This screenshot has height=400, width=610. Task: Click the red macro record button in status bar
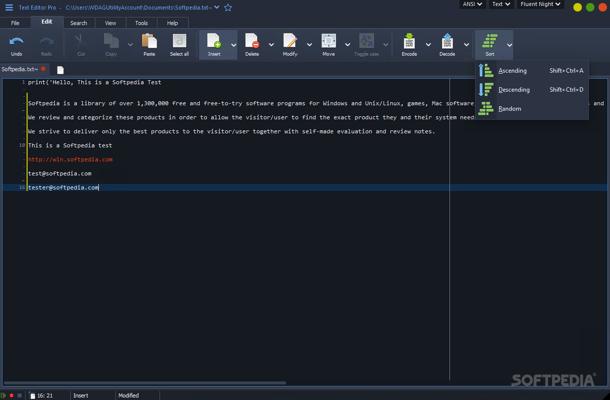coord(12,395)
